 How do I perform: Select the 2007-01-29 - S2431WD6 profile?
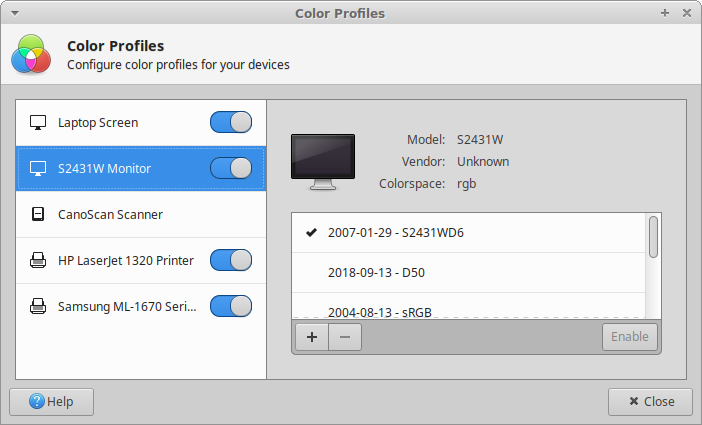395,233
